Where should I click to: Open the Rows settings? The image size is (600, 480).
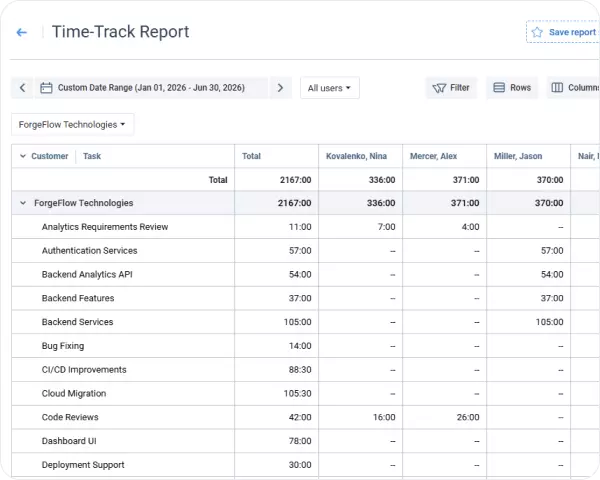pyautogui.click(x=512, y=88)
